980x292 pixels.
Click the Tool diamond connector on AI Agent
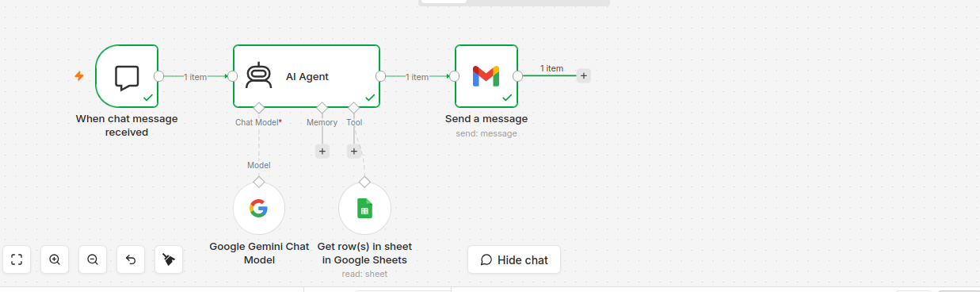pyautogui.click(x=354, y=107)
